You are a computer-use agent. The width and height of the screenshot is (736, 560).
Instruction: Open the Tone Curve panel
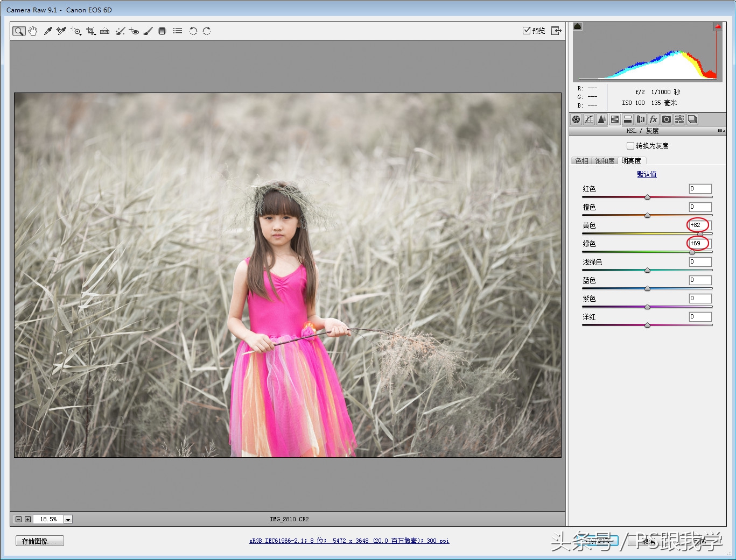point(589,119)
